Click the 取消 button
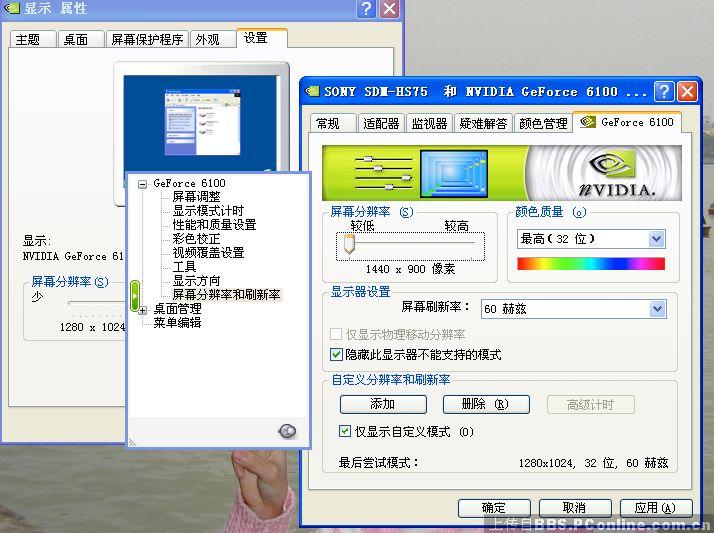 coord(575,508)
